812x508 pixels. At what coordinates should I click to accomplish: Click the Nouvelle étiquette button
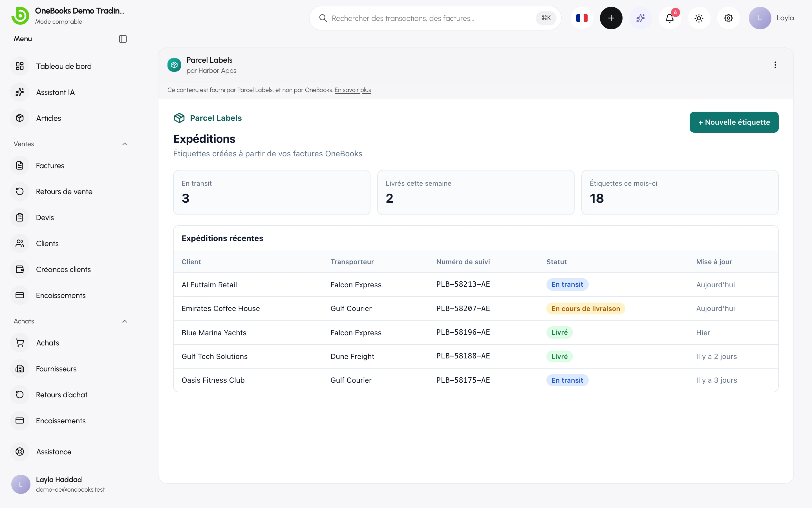(734, 122)
